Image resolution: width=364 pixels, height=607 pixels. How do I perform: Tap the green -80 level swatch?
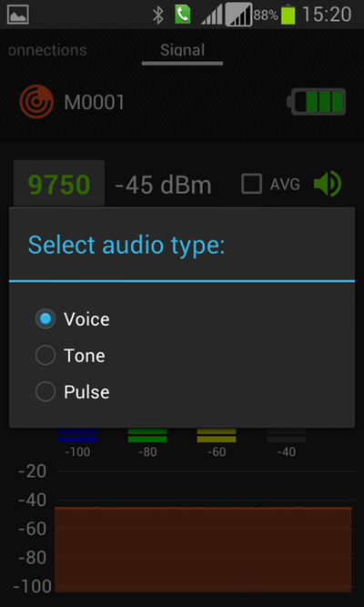tap(147, 435)
